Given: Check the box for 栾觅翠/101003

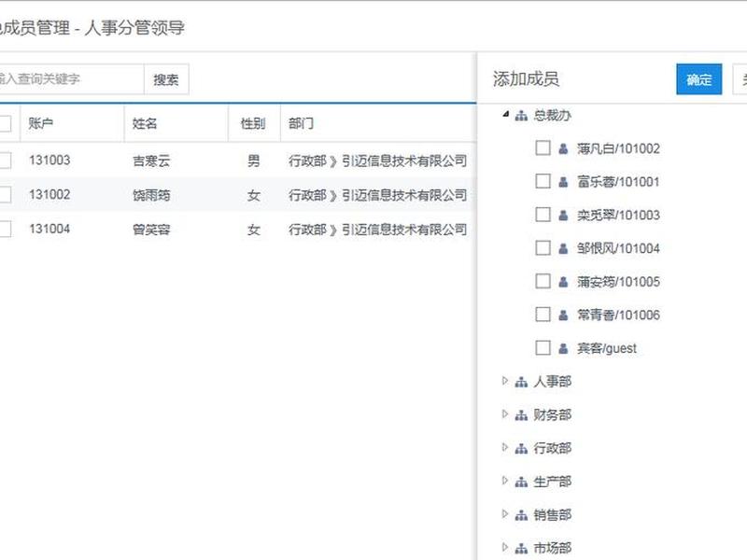Looking at the screenshot, I should point(543,215).
